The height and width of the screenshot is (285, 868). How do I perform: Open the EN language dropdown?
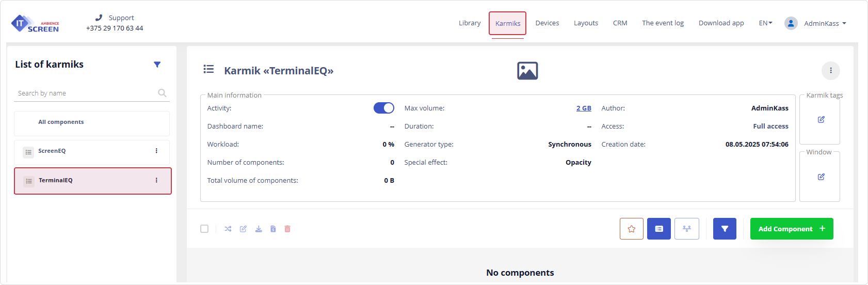coord(765,23)
